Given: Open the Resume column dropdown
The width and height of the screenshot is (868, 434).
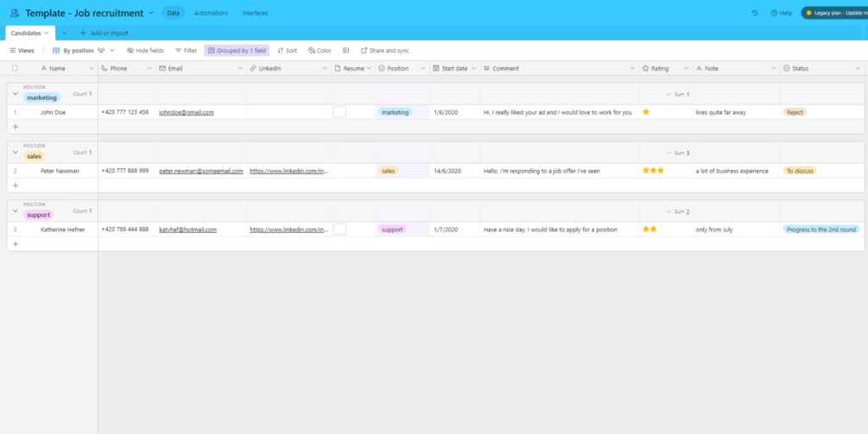Looking at the screenshot, I should point(369,68).
